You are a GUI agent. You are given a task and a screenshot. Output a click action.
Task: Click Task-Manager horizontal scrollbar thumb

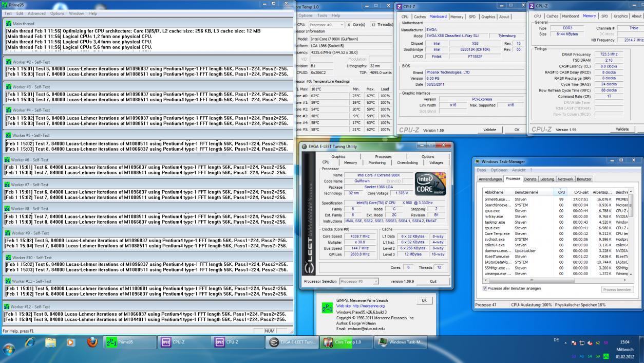pyautogui.click(x=531, y=280)
